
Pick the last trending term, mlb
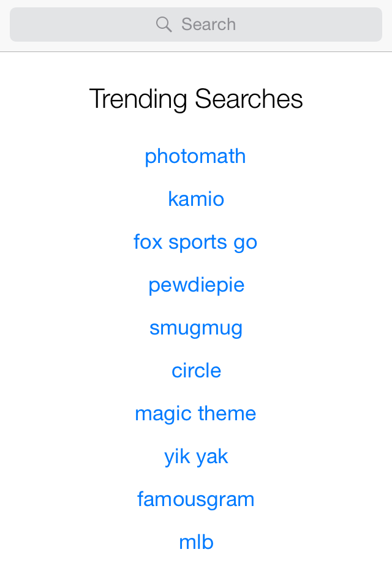196,542
